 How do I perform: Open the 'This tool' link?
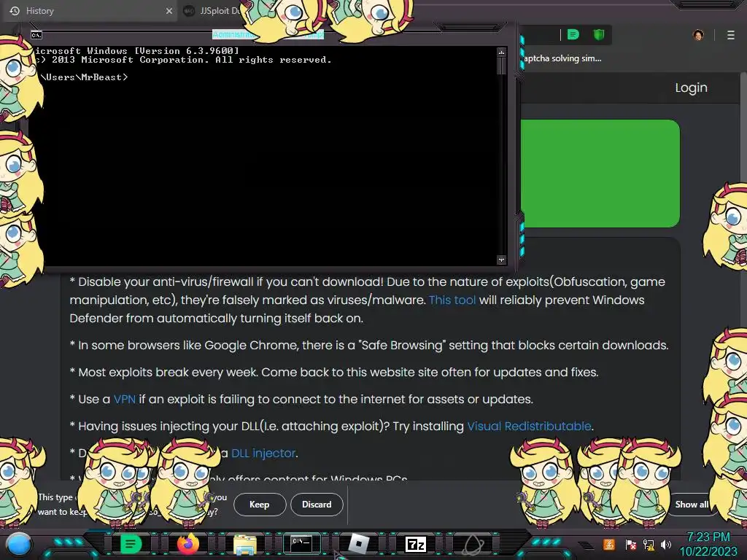[452, 300]
